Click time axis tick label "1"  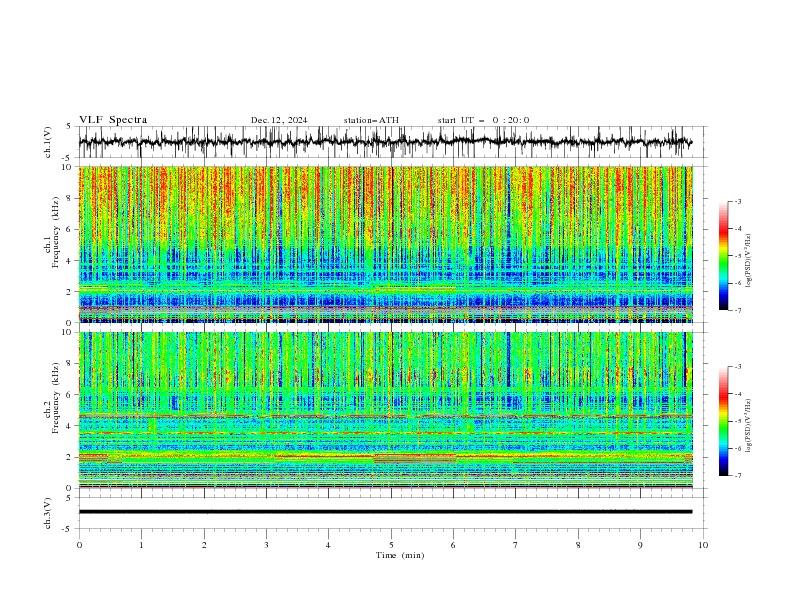tap(141, 545)
